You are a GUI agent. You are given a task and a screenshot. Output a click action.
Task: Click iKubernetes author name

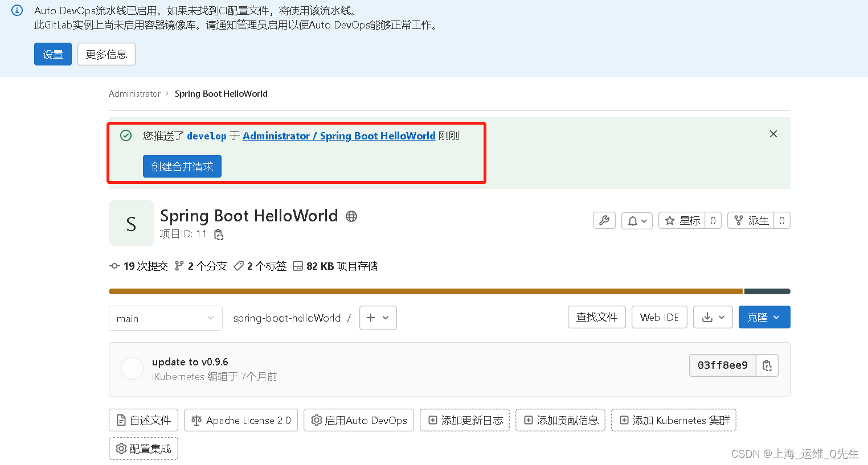(178, 377)
